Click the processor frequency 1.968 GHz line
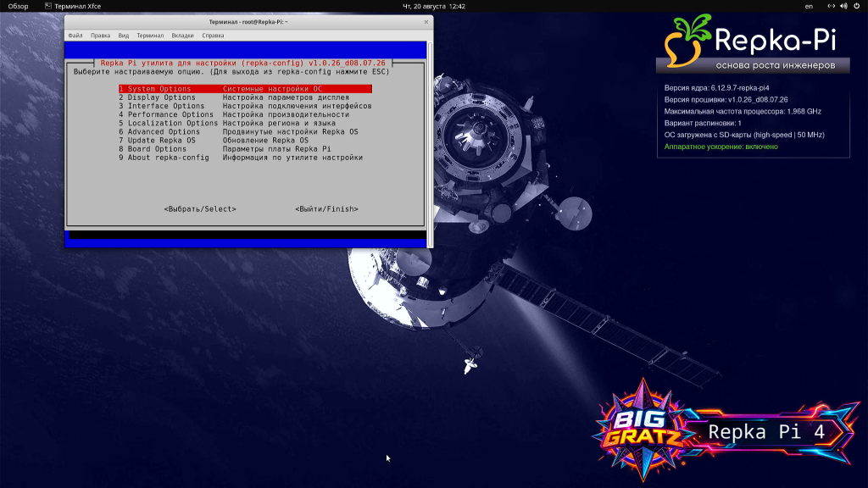The image size is (868, 488). click(743, 111)
